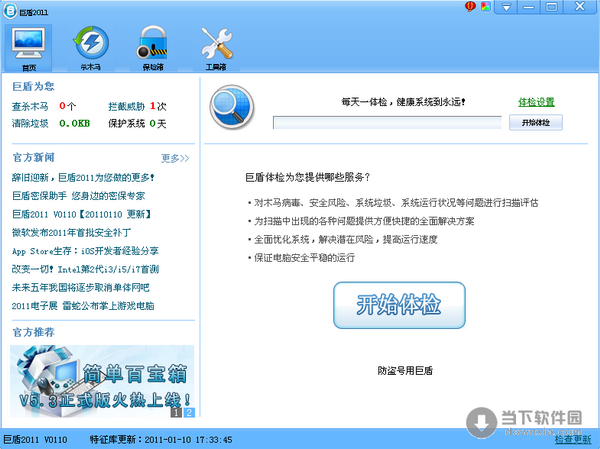The image size is (600, 449).
Task: Click the 巨盾2011 logo icon in title bar
Action: tap(10, 11)
